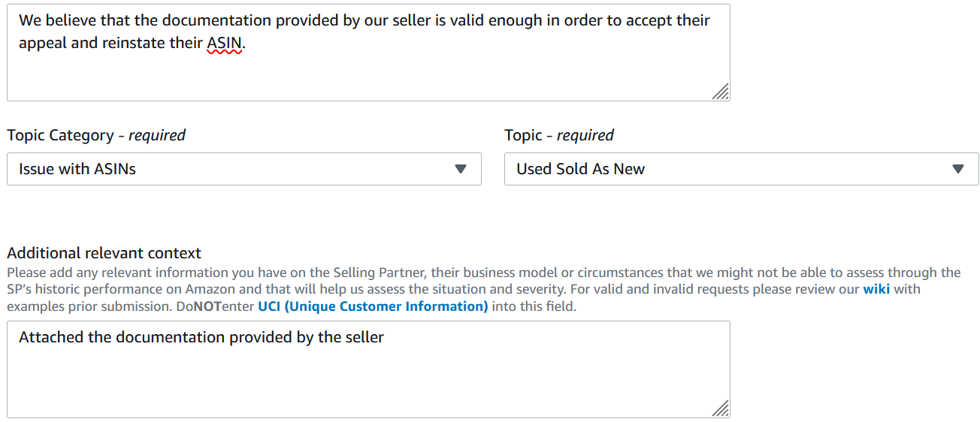Click 'Additional relevant context' heading
Screen dimensions: 980x422
(x=104, y=253)
